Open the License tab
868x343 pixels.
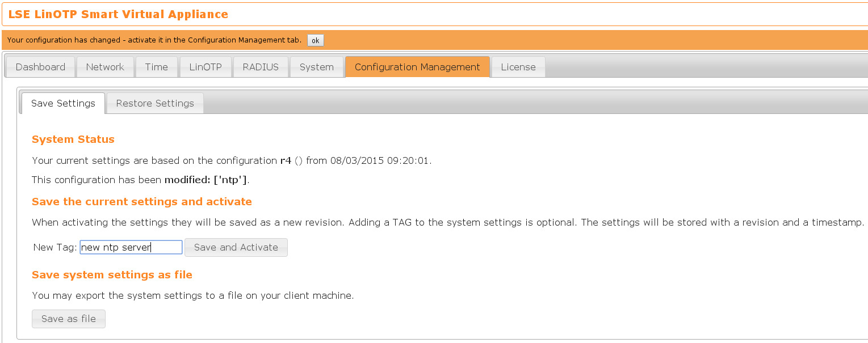(x=518, y=67)
